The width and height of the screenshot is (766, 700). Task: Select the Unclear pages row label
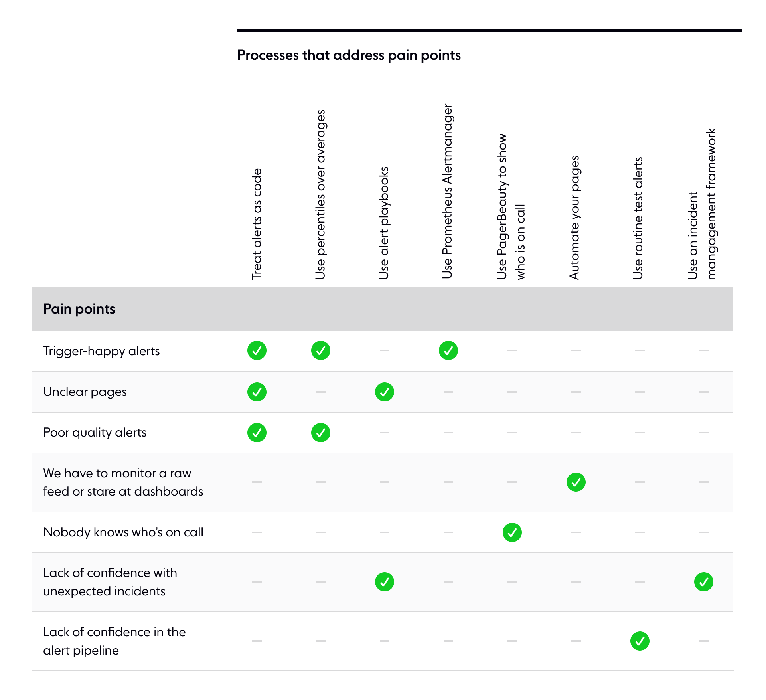(x=85, y=392)
